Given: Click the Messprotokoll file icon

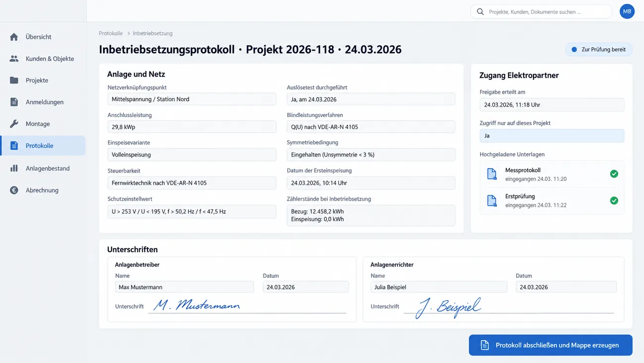Looking at the screenshot, I should pos(491,174).
